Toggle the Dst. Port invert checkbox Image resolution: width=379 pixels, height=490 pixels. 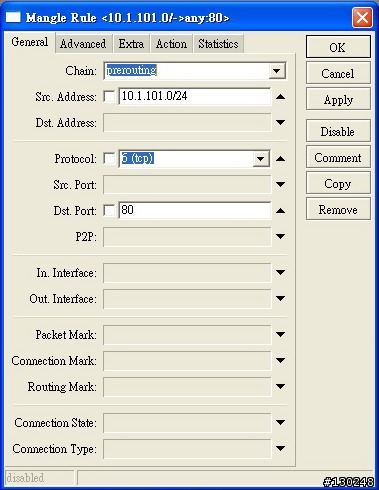pyautogui.click(x=109, y=210)
